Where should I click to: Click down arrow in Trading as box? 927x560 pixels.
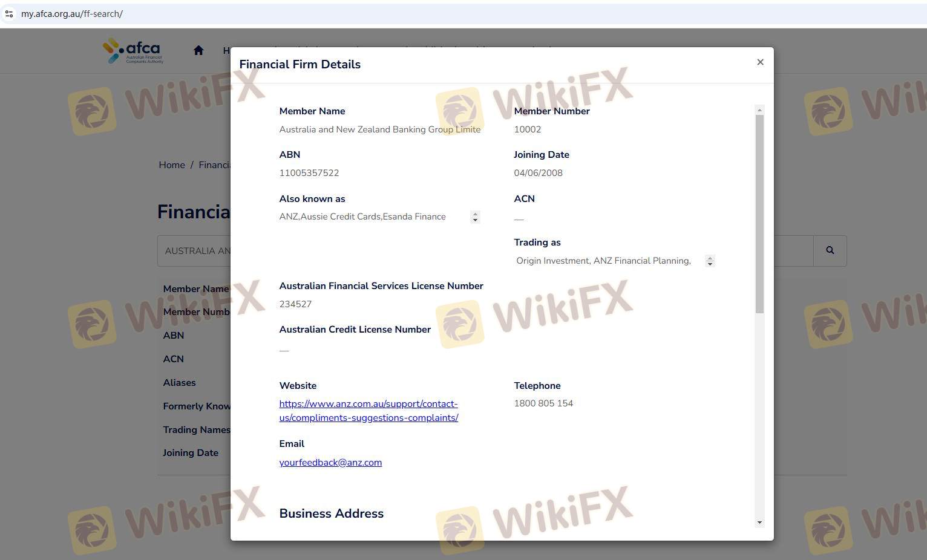[x=710, y=264]
